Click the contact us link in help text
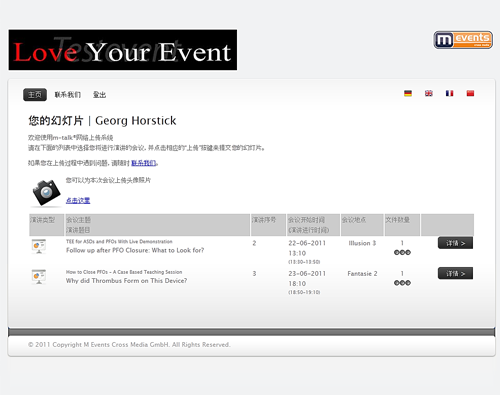 click(144, 163)
